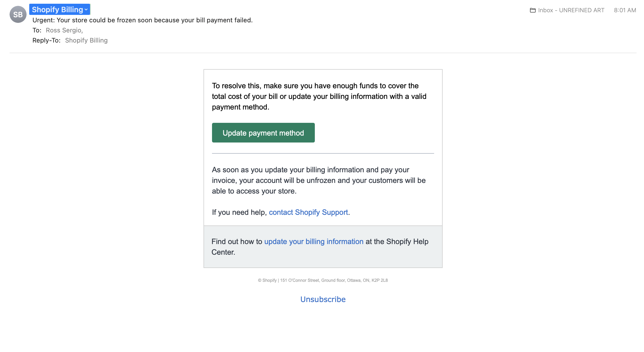This screenshot has width=644, height=352.
Task: Click the Inbox - UNREFINED ART mailbox label
Action: coord(571,10)
